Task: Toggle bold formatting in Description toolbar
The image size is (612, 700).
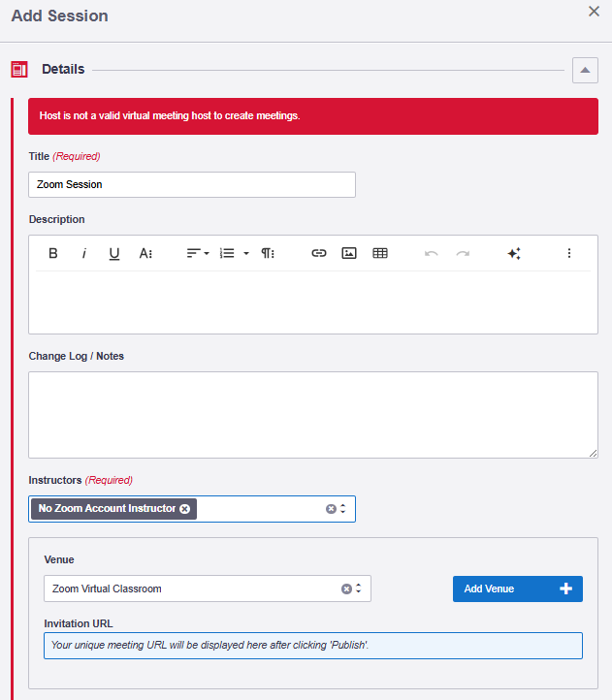Action: point(52,253)
